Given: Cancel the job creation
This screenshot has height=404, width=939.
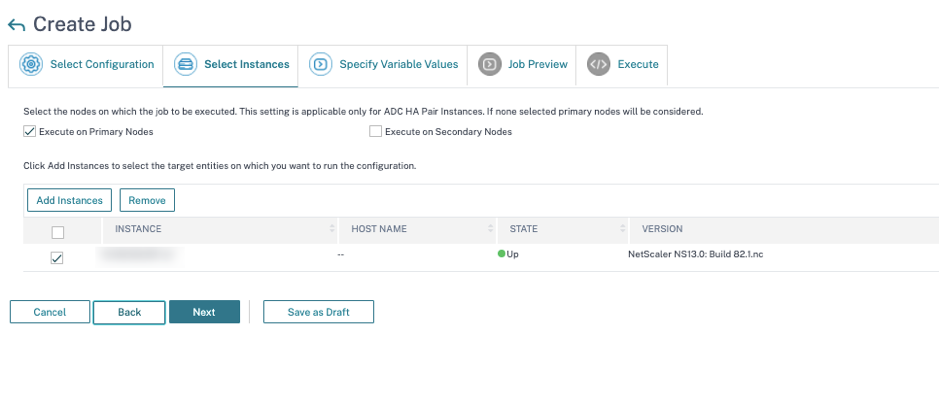Looking at the screenshot, I should [x=50, y=312].
